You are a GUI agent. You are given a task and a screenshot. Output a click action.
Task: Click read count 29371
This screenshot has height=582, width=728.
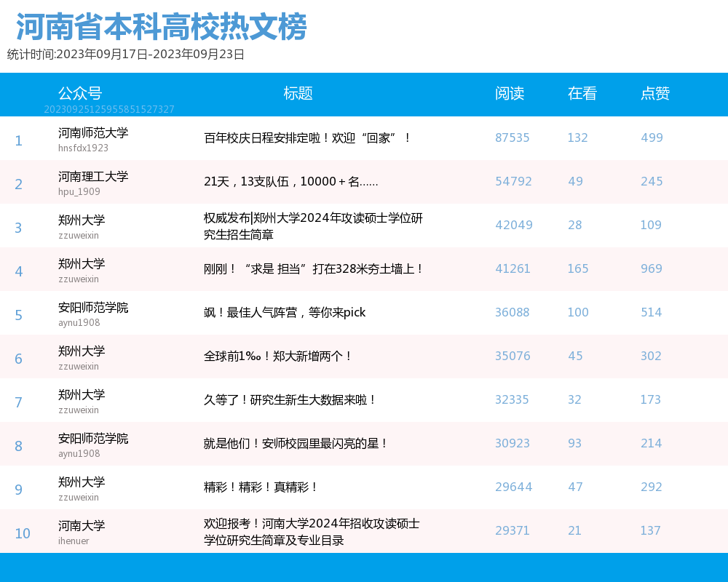(x=512, y=530)
